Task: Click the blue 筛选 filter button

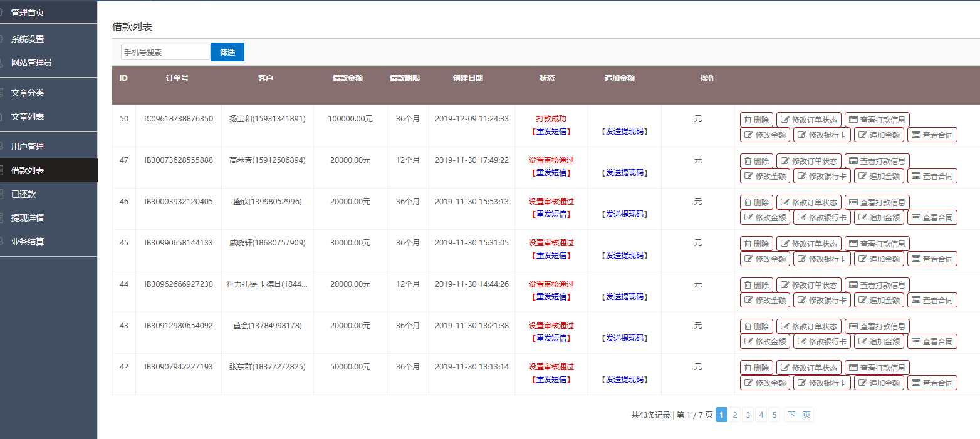Action: coord(227,52)
